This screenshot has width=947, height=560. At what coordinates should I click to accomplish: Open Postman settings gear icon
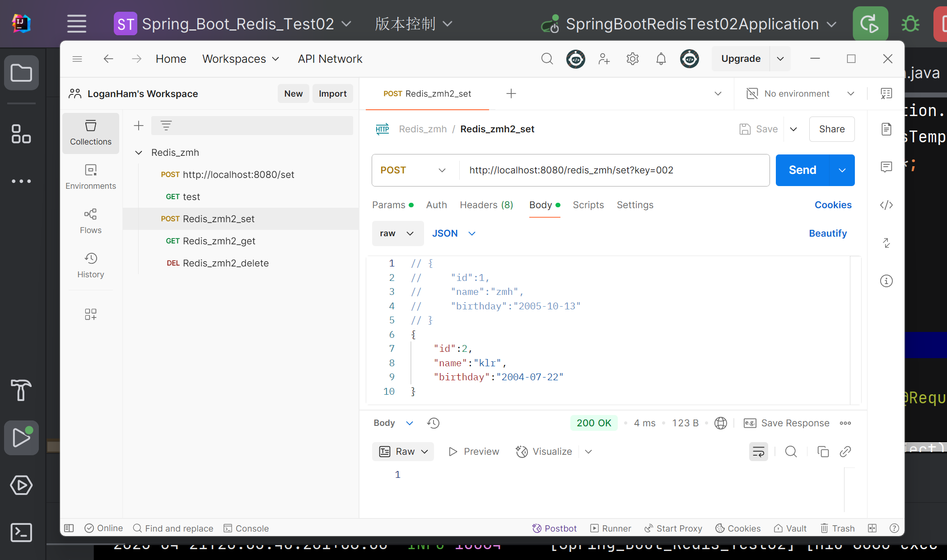[x=632, y=59]
